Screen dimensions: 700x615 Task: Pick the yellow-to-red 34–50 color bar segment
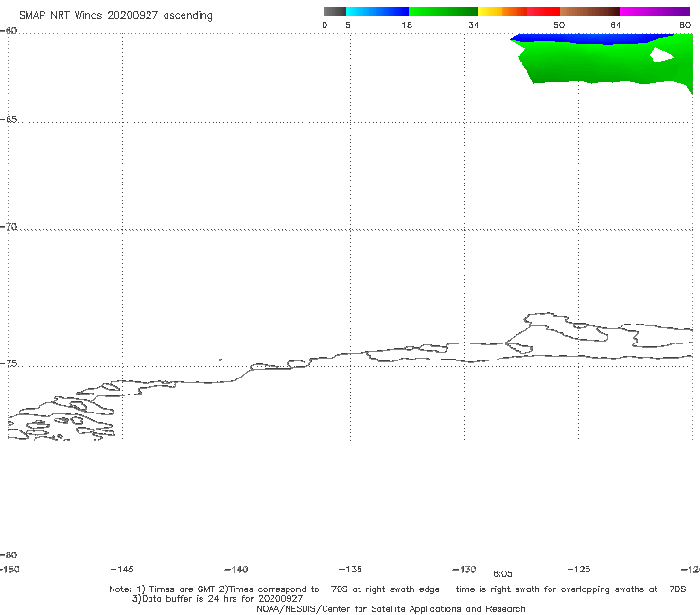[x=518, y=11]
